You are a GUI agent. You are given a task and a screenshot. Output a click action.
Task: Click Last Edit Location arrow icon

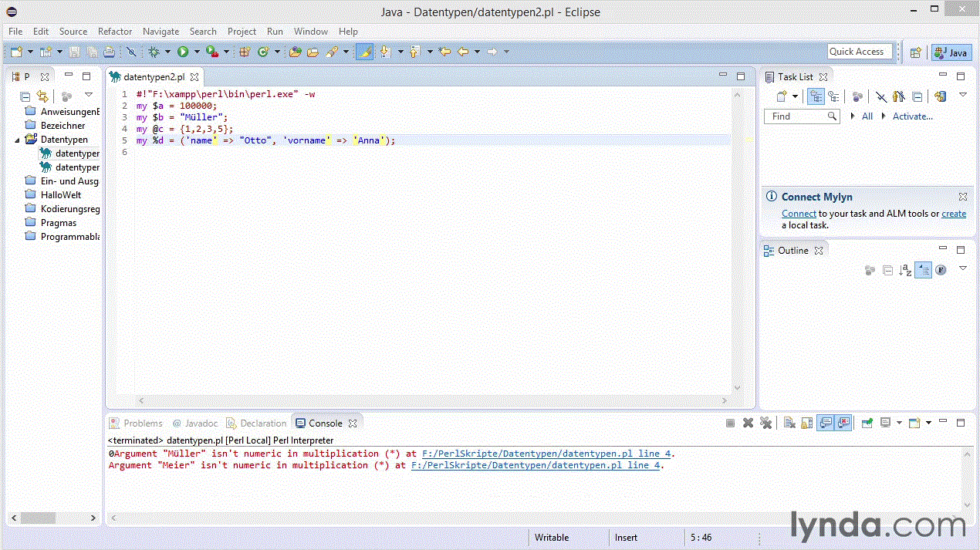pyautogui.click(x=444, y=52)
